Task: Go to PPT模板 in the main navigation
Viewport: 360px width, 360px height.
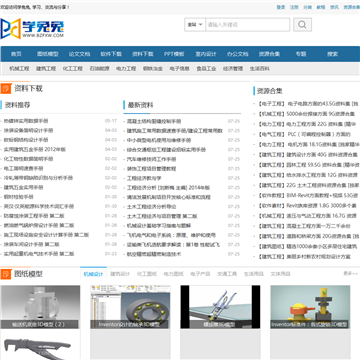Action: click(174, 54)
